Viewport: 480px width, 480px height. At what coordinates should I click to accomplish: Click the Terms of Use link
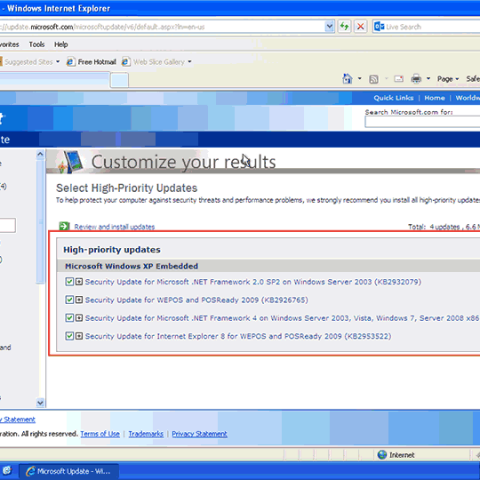100,434
